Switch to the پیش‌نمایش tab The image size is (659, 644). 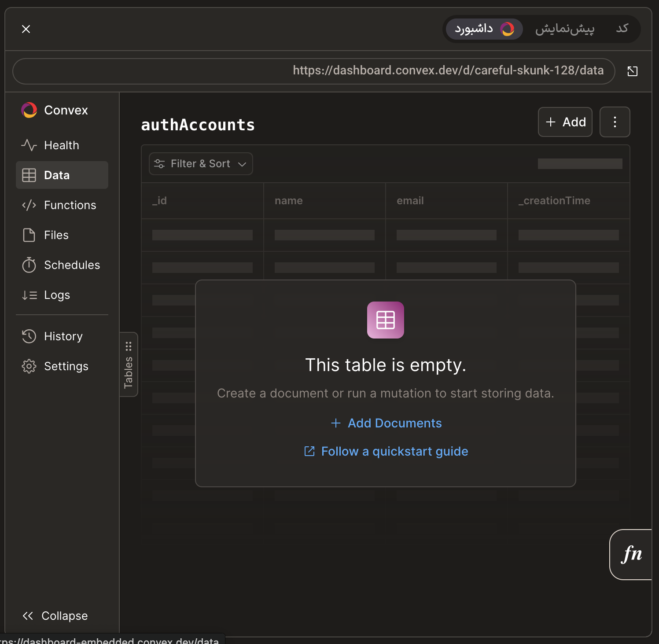[565, 29]
